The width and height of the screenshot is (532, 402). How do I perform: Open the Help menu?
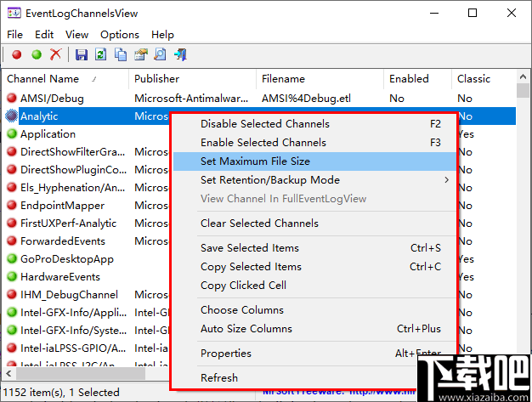pyautogui.click(x=162, y=35)
